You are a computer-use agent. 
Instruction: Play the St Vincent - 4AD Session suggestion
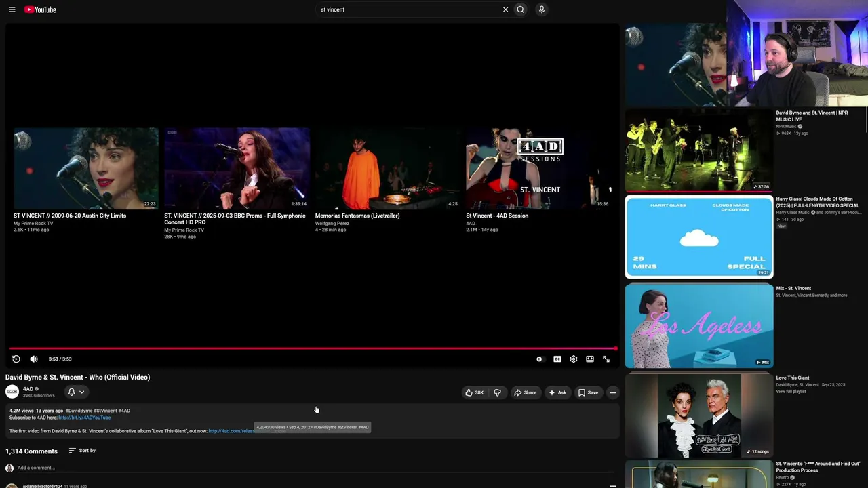(538, 168)
